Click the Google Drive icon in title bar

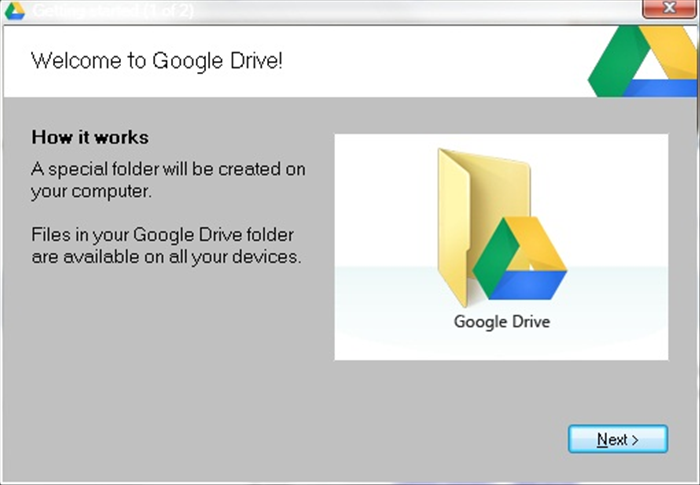tap(14, 11)
